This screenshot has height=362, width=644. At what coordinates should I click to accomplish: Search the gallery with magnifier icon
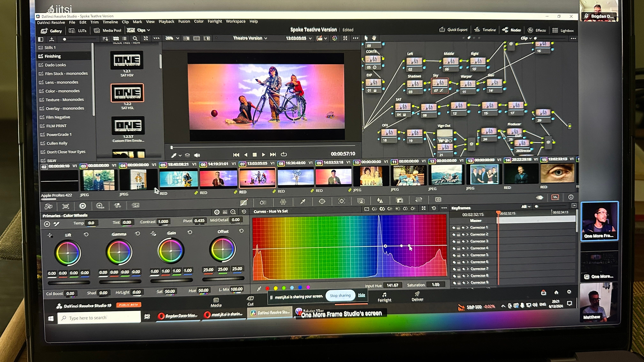coord(135,38)
